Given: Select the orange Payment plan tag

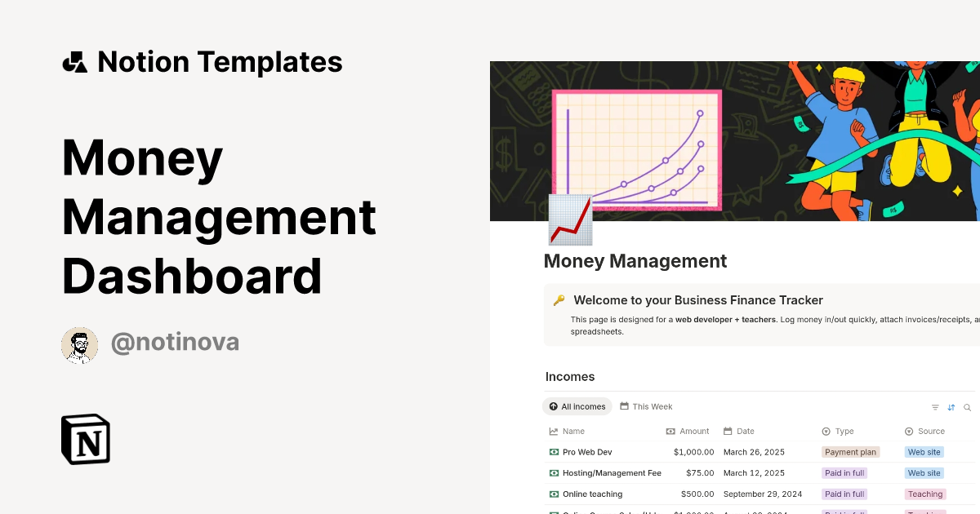Looking at the screenshot, I should coord(851,452).
